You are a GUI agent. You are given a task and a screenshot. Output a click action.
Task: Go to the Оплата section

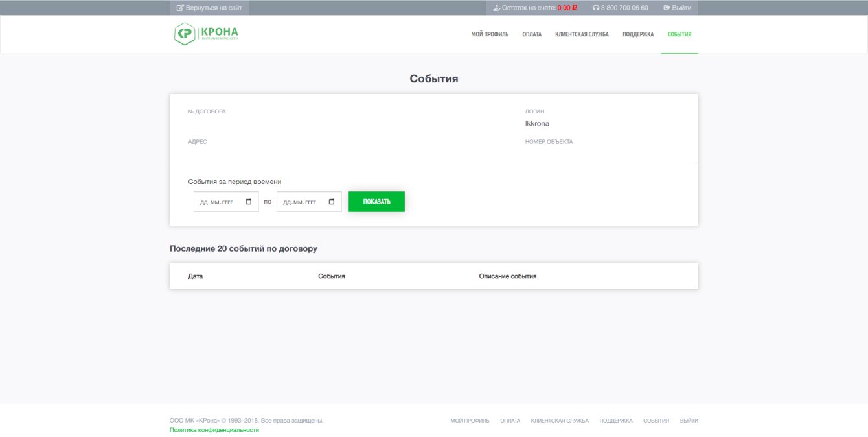532,34
